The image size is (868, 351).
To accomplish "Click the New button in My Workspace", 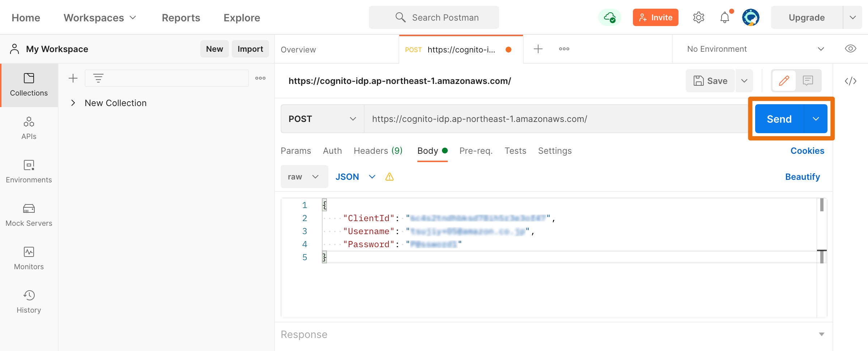I will point(214,49).
